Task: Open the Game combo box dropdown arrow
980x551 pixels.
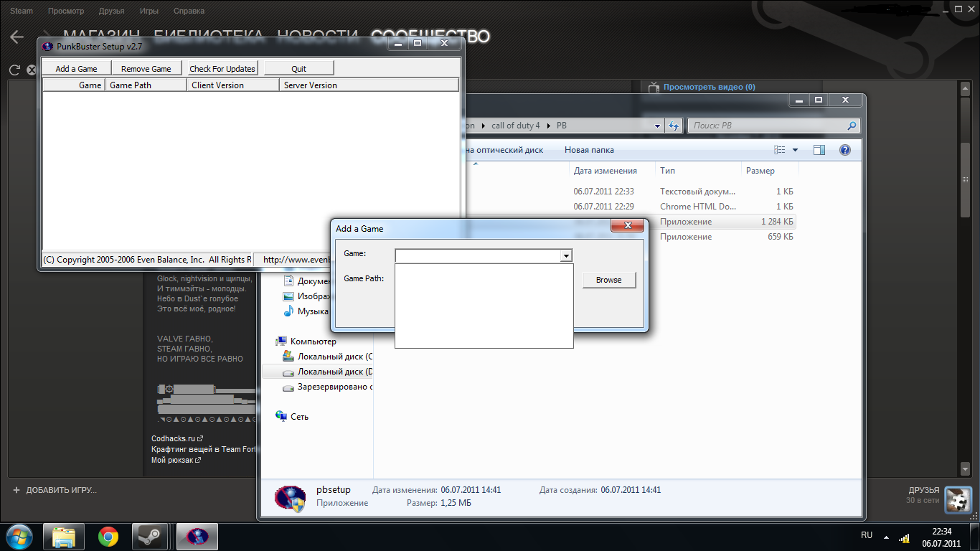Action: point(565,255)
